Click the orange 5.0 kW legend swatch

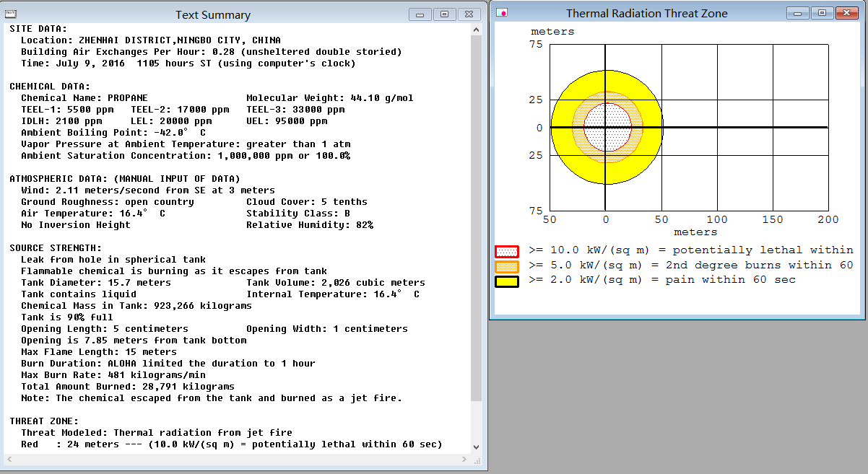click(507, 266)
